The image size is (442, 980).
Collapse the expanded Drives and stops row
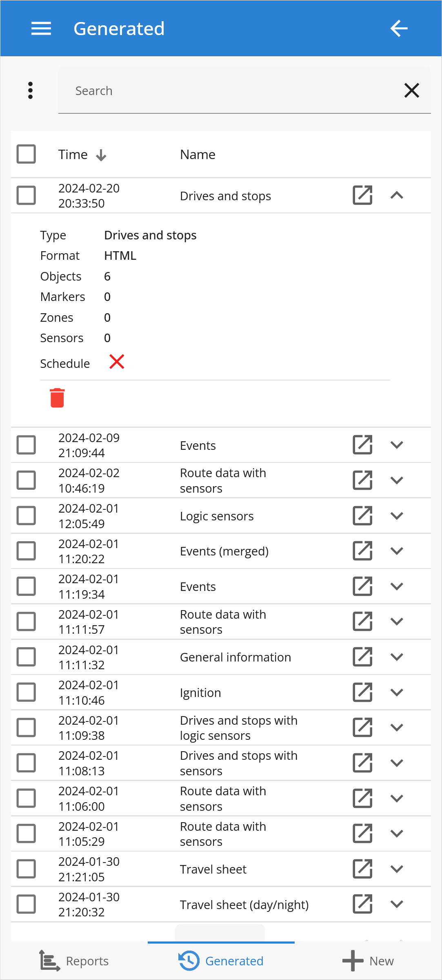[397, 196]
